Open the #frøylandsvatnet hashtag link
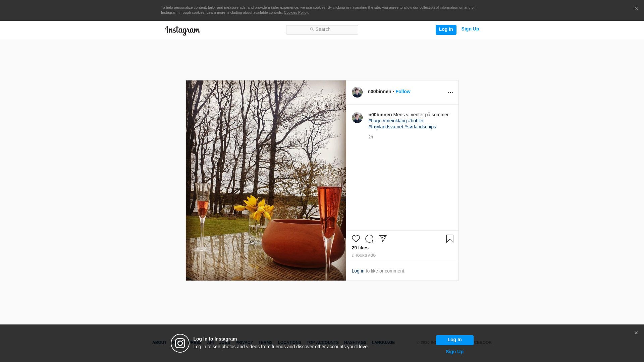The height and width of the screenshot is (362, 644). click(385, 127)
